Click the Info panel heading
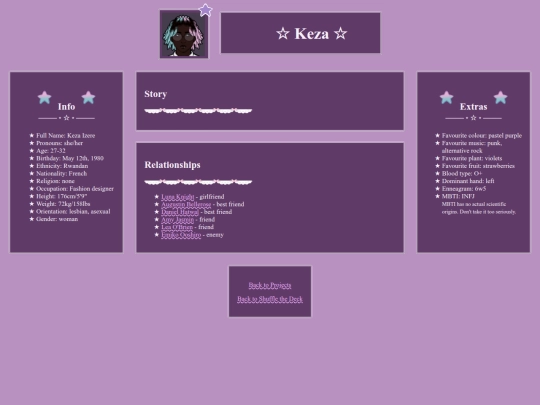Screen dimensions: 540x405 (66, 107)
